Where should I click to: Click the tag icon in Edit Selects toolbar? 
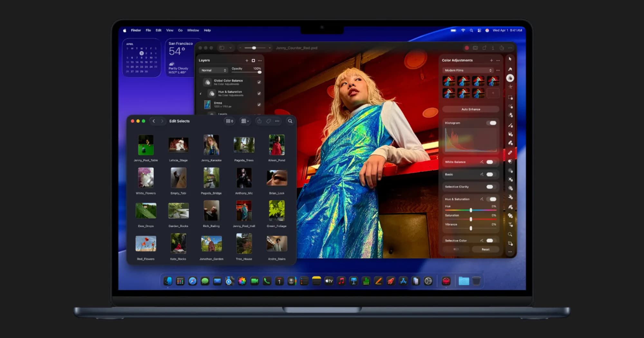pos(268,121)
